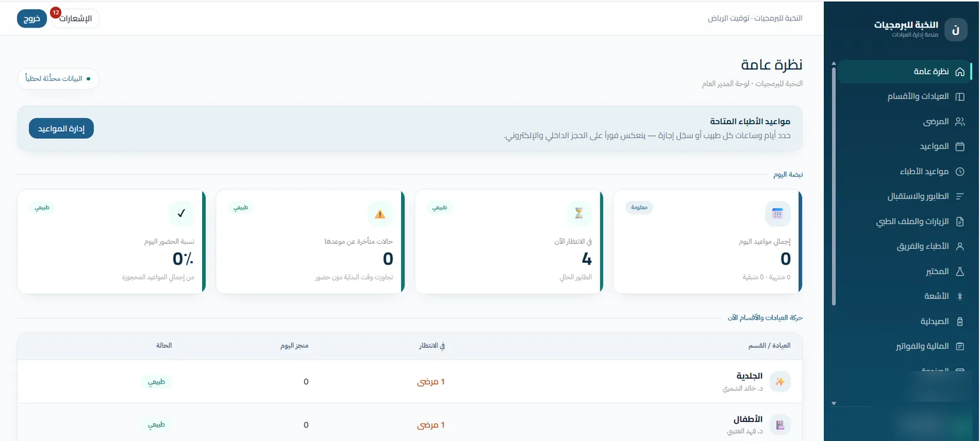Click the طبيعي status badge in الأطفال row

(x=156, y=424)
